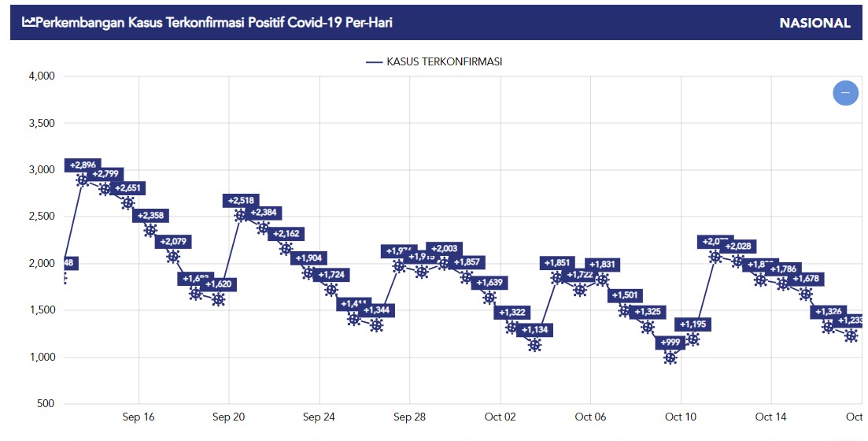Viewport: 868px width, 441px height.
Task: Select the virus icon for +999 cases
Action: tap(670, 358)
